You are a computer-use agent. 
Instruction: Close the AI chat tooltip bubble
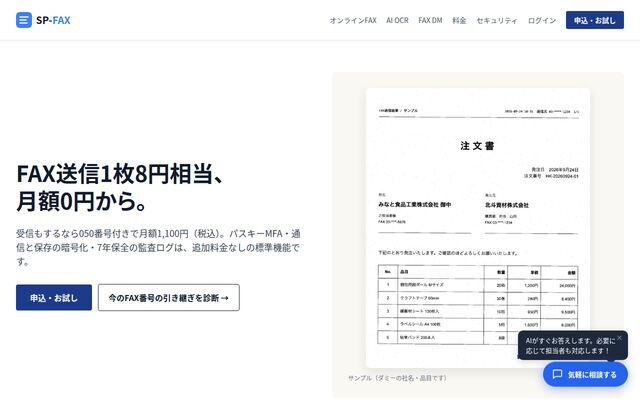tap(619, 338)
